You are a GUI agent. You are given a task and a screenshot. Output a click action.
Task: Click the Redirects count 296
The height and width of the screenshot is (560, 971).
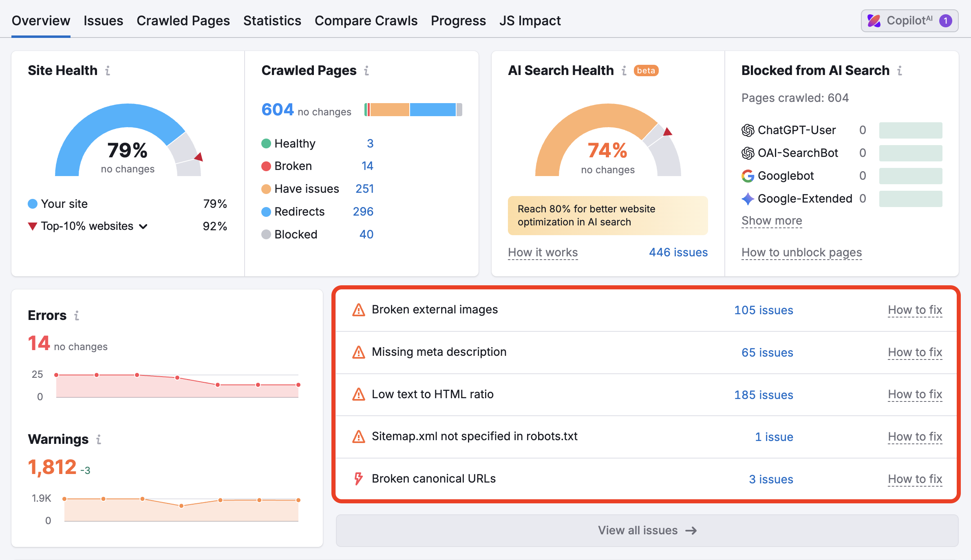363,212
